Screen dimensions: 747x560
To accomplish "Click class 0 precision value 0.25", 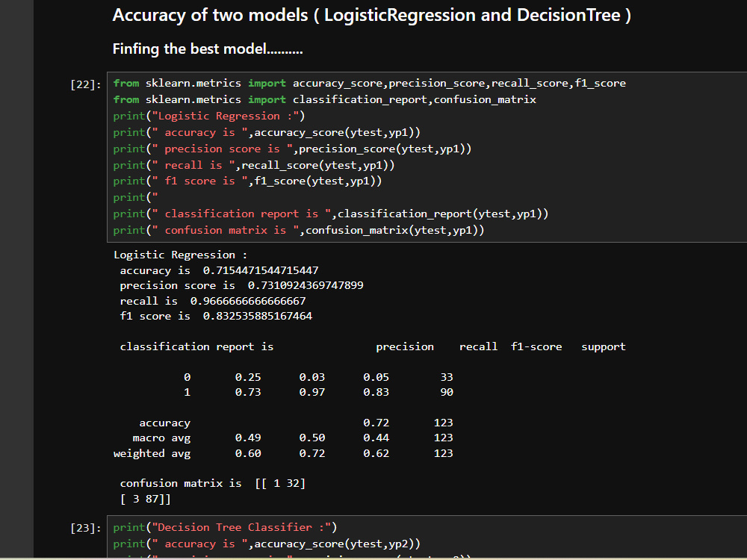I will tap(248, 377).
